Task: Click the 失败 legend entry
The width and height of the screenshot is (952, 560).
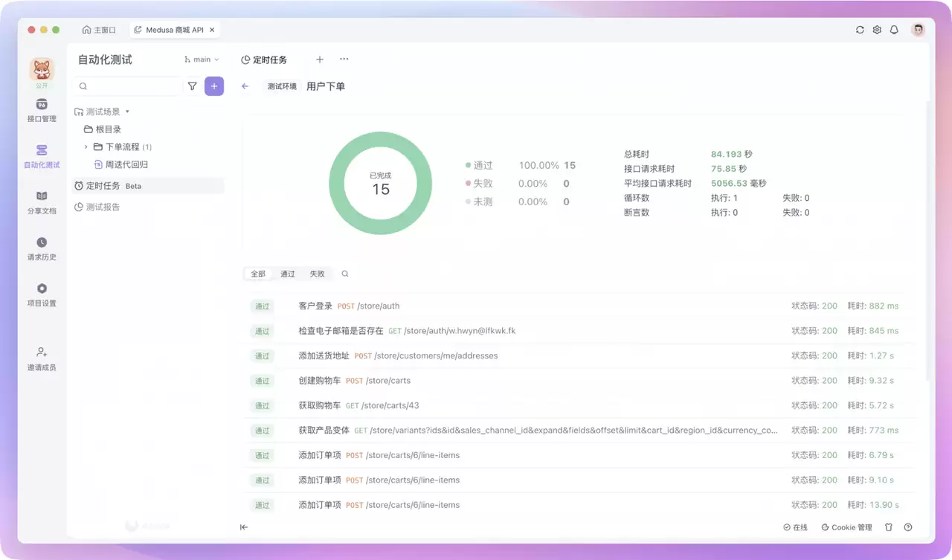Action: 479,184
